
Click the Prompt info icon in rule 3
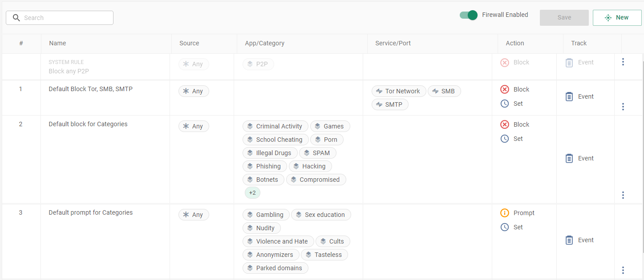click(505, 213)
